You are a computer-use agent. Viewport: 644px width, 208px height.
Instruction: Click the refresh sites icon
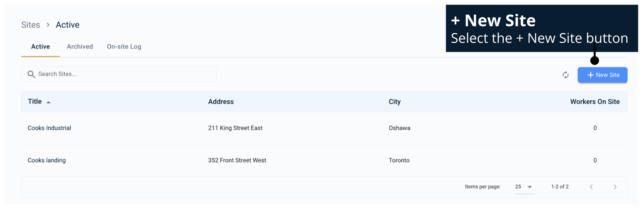tap(566, 75)
